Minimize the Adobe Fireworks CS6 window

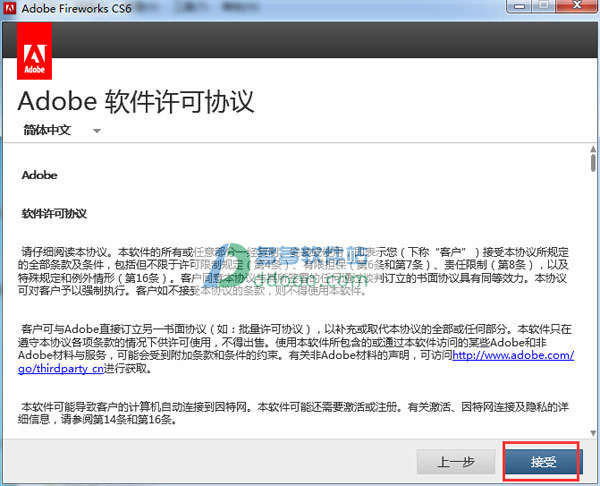[x=519, y=6]
